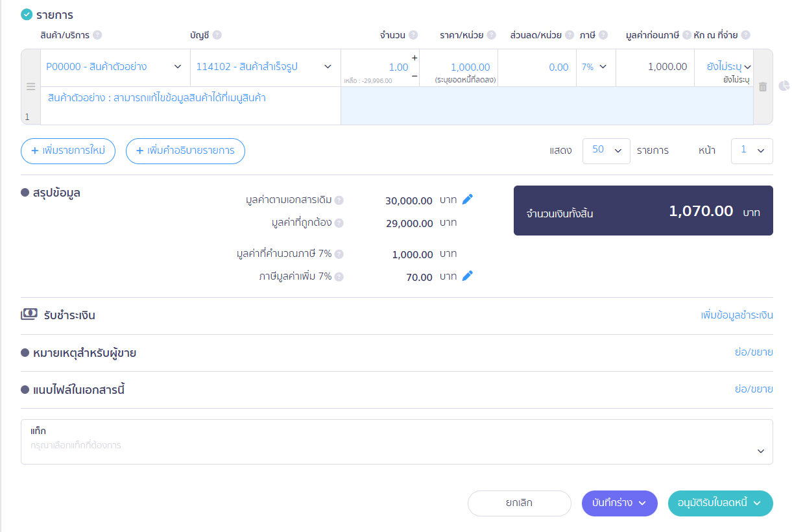Image resolution: width=792 pixels, height=532 pixels.
Task: Click help icon beside หัก ณ ที่จ่าย
Action: 745,35
